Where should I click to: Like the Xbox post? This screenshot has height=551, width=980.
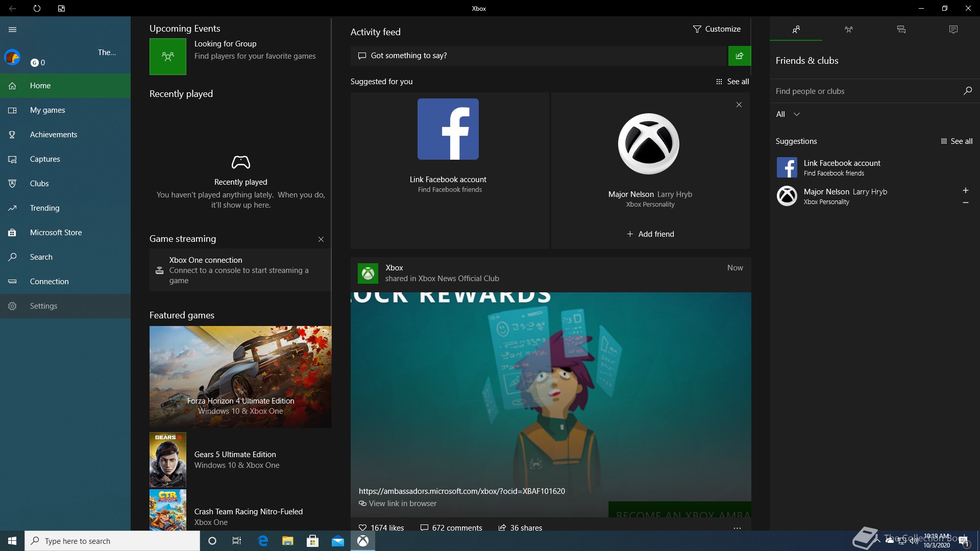(x=381, y=528)
